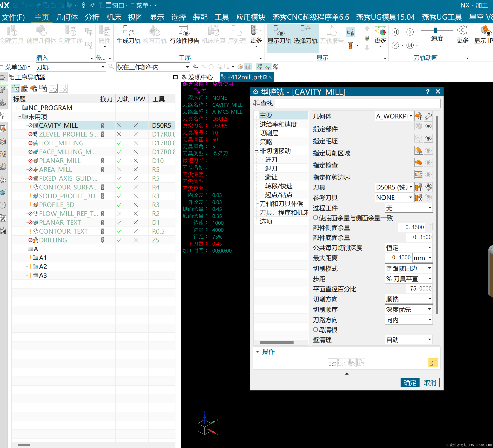Click the lock icon beside 部件侧面余量

coord(429,227)
